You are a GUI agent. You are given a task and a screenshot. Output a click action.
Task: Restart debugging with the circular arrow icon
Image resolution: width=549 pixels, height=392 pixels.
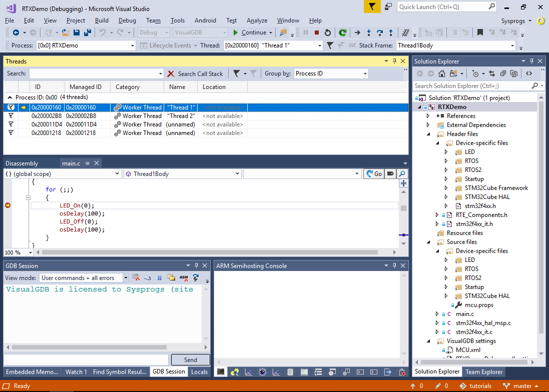click(328, 32)
